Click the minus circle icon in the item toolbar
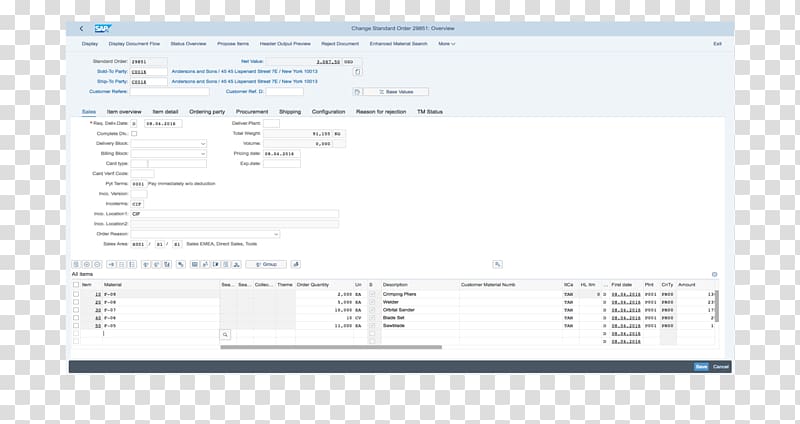Screen dimensions: 800x424 (97, 264)
